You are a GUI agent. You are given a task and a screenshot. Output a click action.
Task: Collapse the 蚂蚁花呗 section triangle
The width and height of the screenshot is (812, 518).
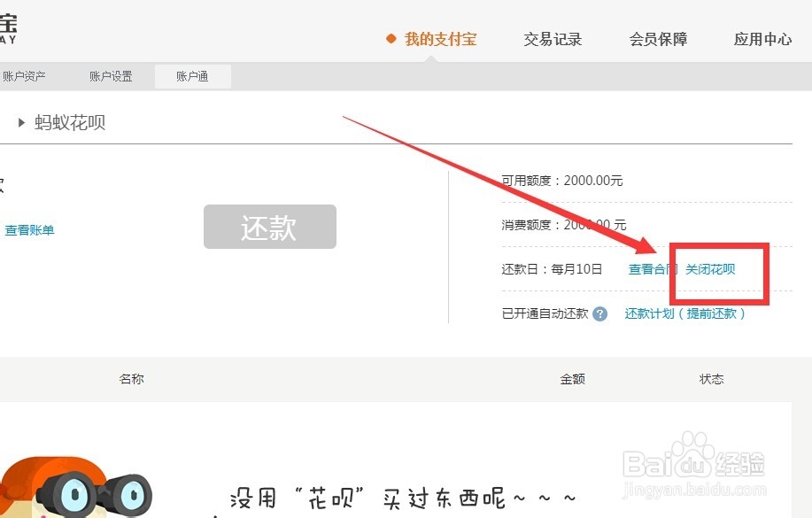(20, 123)
